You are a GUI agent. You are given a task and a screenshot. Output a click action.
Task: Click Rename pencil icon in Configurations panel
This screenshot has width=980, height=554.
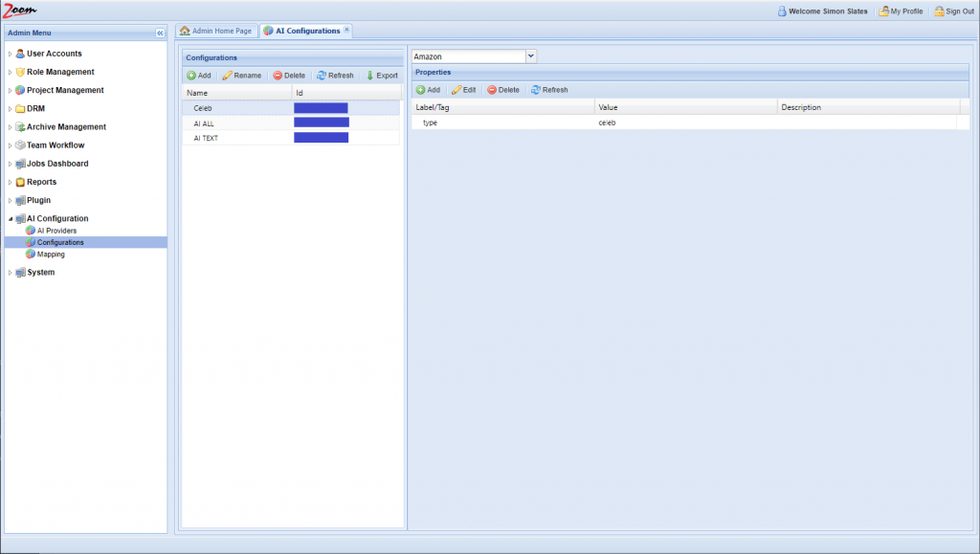(x=228, y=76)
